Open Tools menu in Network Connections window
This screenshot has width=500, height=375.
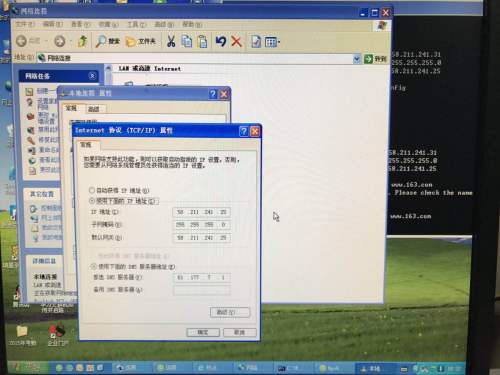point(137,25)
